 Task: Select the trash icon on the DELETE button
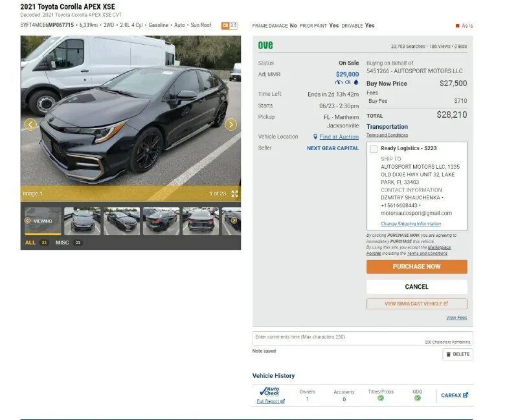click(448, 354)
